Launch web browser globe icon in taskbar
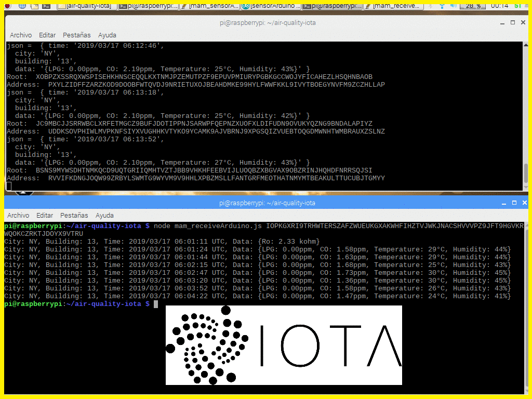The image size is (532, 399). pyautogui.click(x=22, y=6)
